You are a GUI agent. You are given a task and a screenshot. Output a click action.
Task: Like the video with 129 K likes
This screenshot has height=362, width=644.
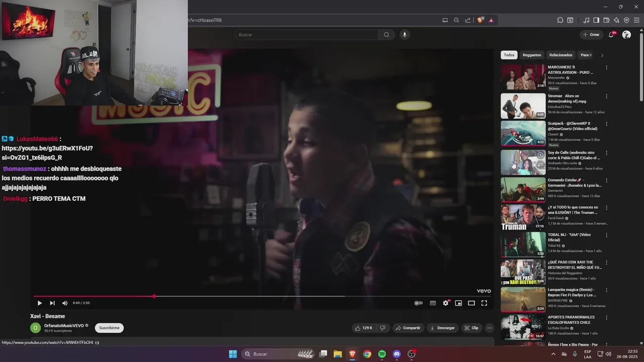coord(363,328)
